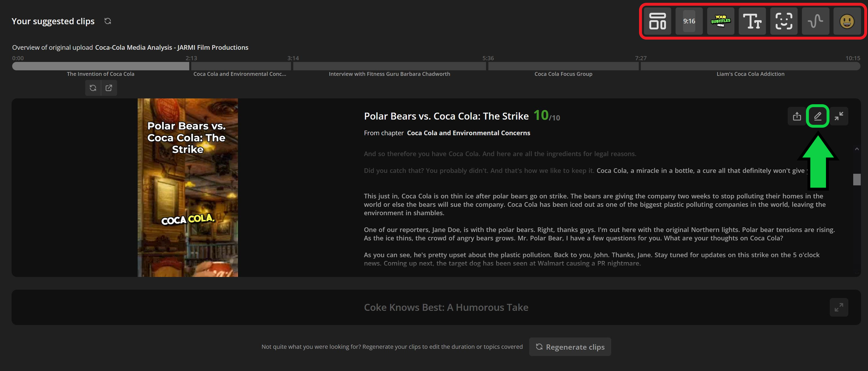Image resolution: width=868 pixels, height=371 pixels.
Task: Click the 7:27 timeline timestamp
Action: (641, 58)
